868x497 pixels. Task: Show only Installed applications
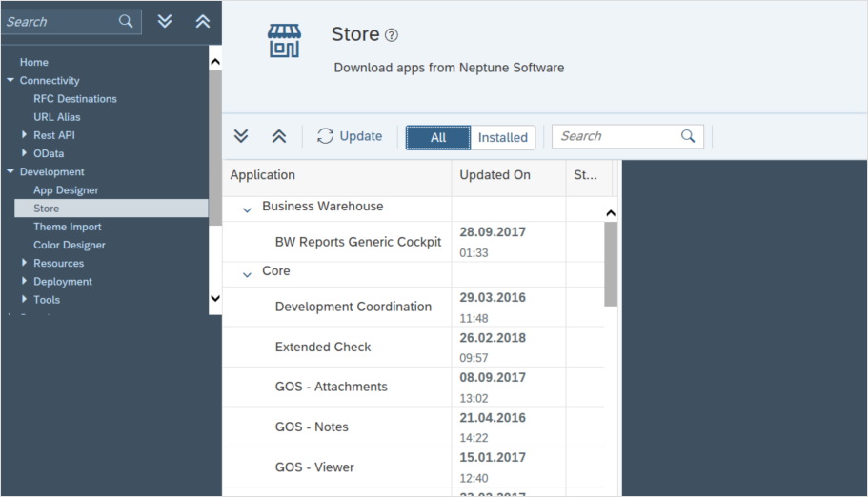click(x=503, y=137)
